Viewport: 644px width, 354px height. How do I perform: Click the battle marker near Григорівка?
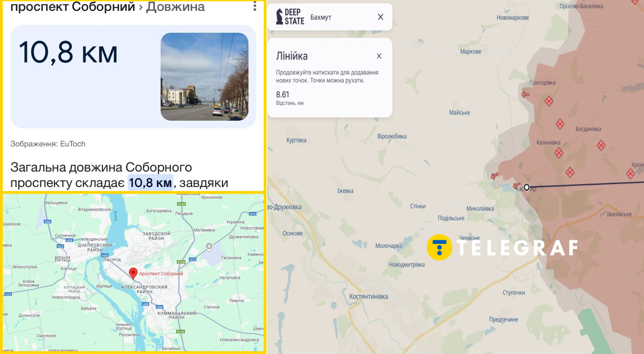[549, 101]
